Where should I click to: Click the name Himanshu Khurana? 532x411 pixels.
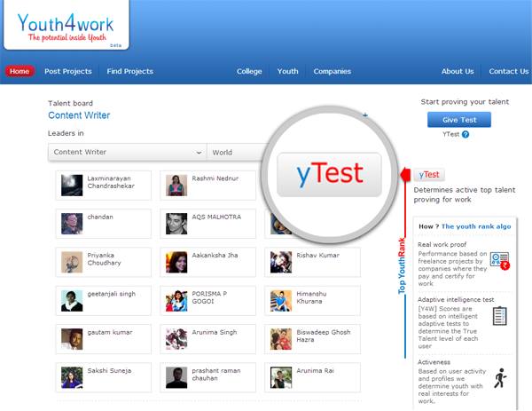311,297
